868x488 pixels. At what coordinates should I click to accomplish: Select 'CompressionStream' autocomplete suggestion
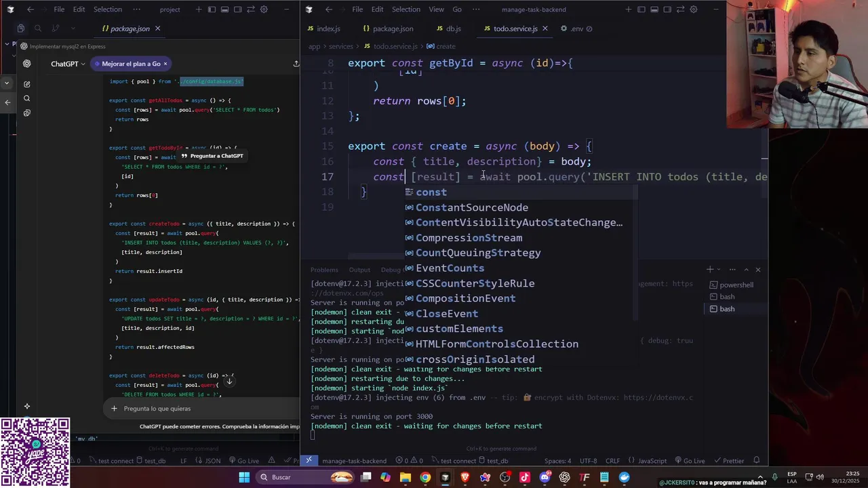click(x=521, y=238)
